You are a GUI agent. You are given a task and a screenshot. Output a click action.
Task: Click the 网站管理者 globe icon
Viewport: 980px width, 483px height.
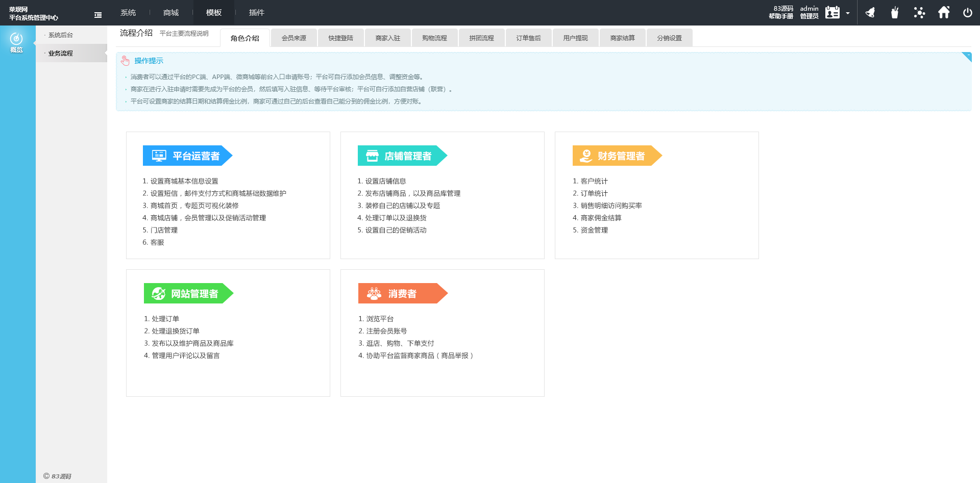click(159, 293)
